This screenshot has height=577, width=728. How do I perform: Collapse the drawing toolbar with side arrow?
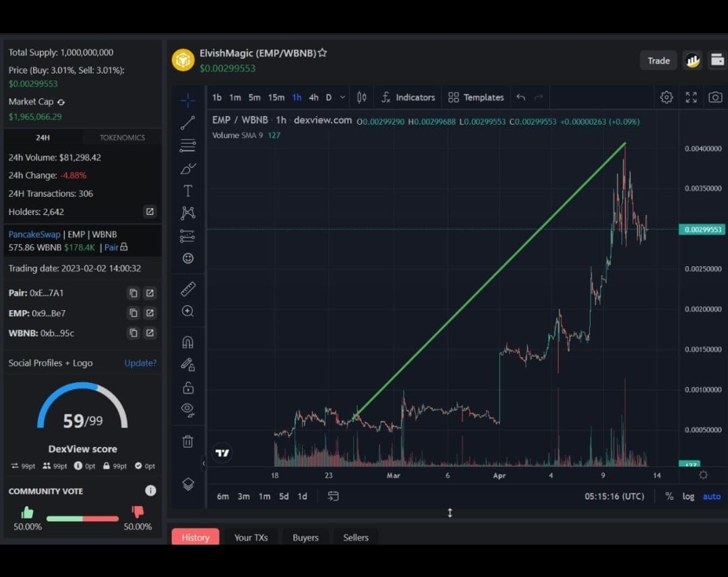[x=204, y=463]
